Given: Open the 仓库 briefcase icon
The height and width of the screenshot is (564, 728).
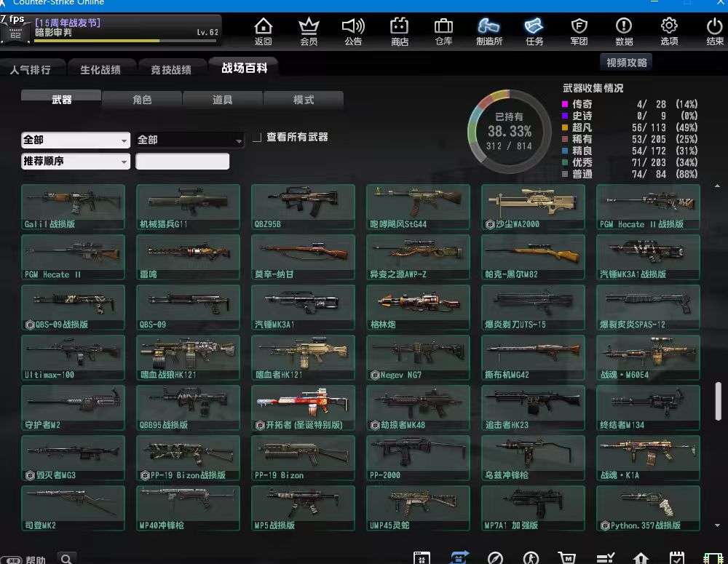Looking at the screenshot, I should (x=444, y=31).
